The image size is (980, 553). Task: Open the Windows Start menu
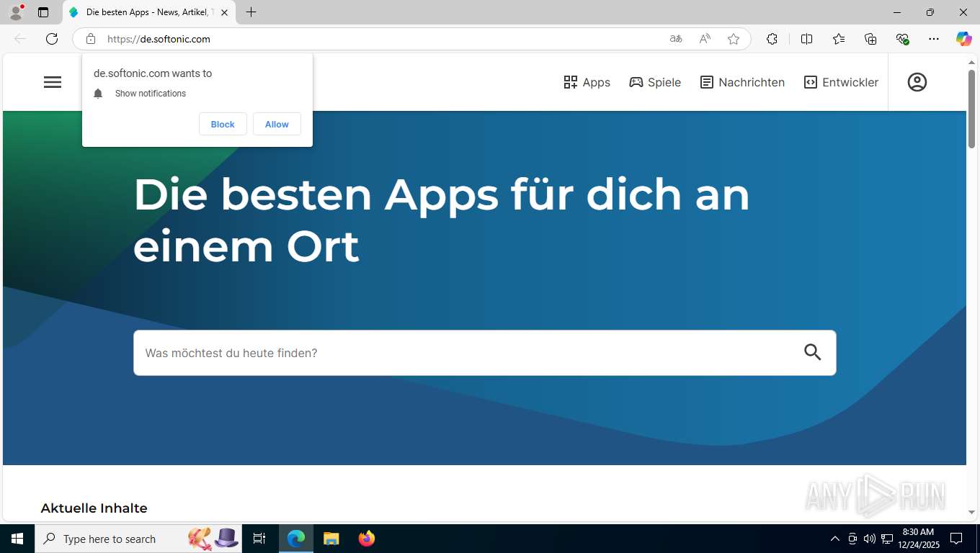click(17, 539)
